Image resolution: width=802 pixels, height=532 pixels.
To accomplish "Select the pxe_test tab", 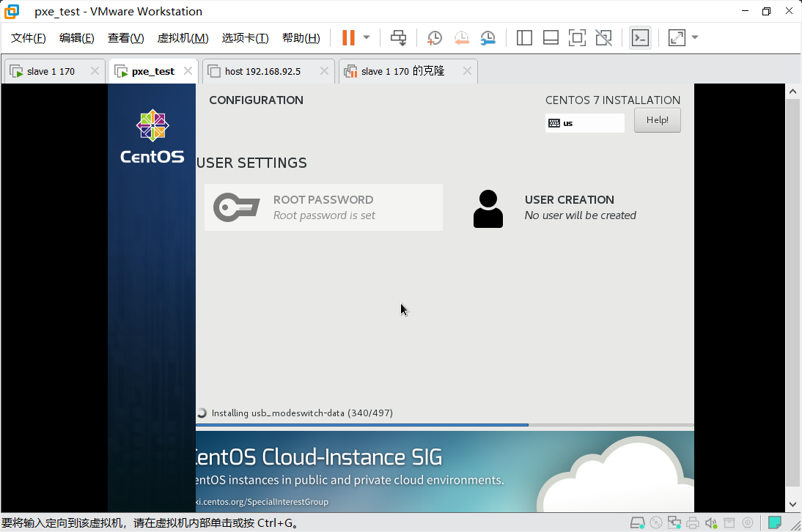I will (152, 72).
